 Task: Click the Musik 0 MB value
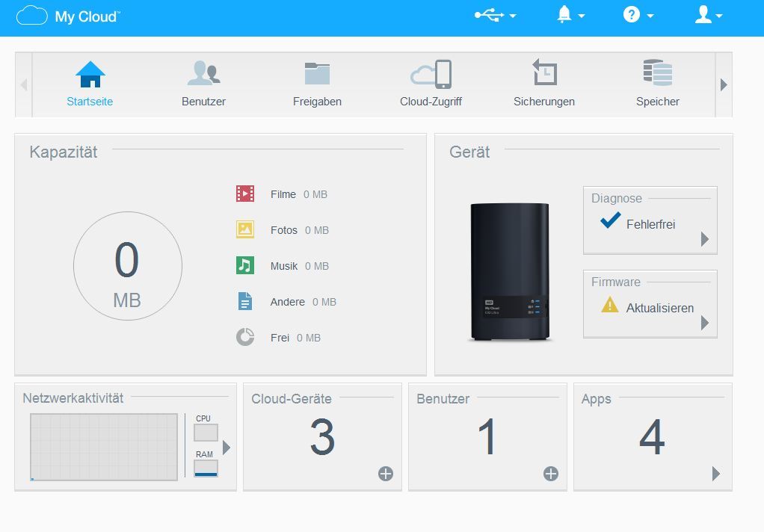317,266
